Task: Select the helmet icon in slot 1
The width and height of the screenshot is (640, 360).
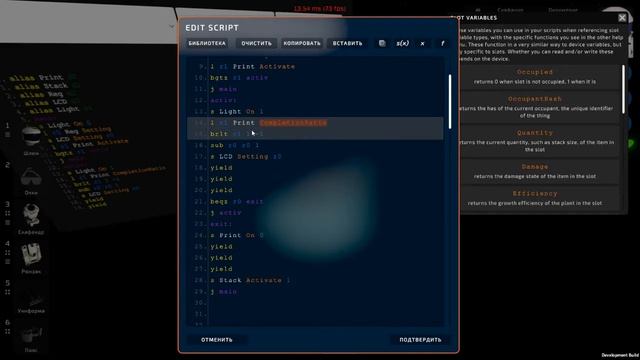Action: tap(31, 137)
